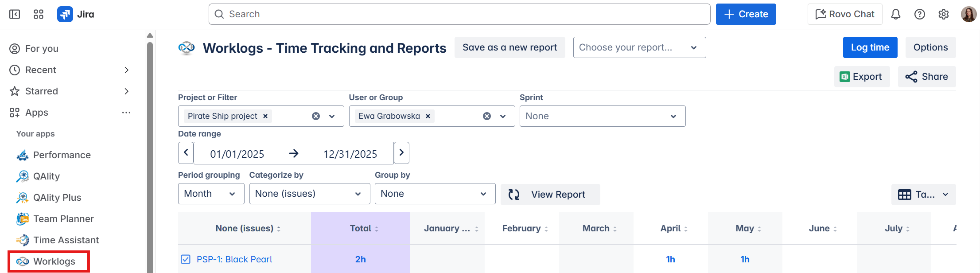The width and height of the screenshot is (980, 273).
Task: Click the April 1h worklog value
Action: [x=671, y=259]
